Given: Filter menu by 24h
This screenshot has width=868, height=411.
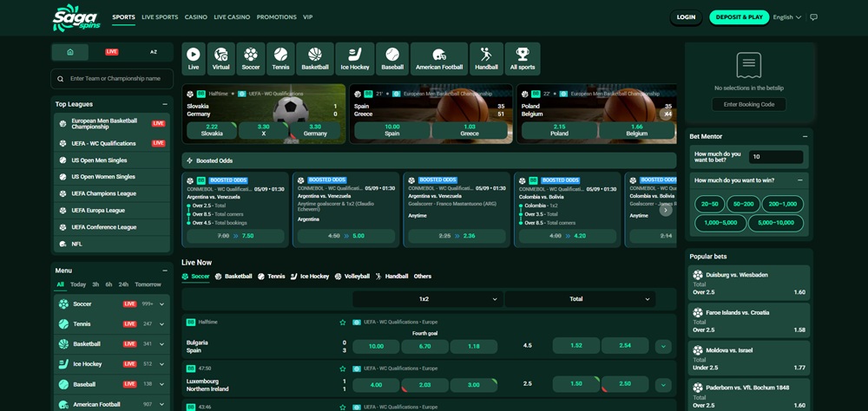Looking at the screenshot, I should point(123,284).
